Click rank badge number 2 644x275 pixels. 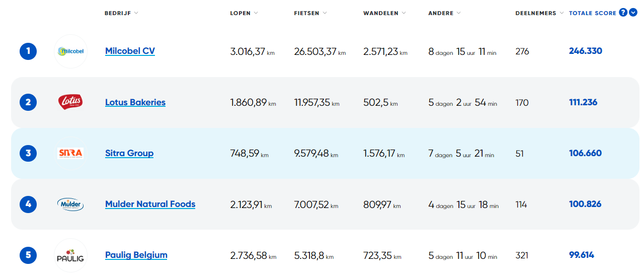(28, 102)
